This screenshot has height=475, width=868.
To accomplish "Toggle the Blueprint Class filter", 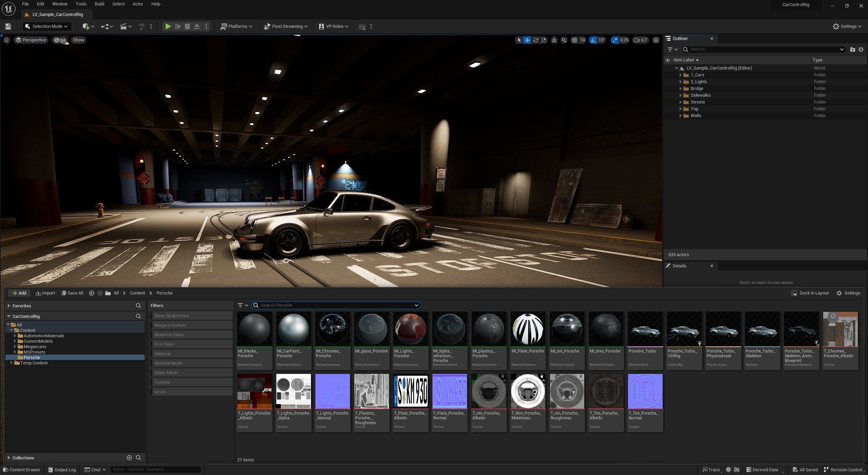I will [191, 335].
